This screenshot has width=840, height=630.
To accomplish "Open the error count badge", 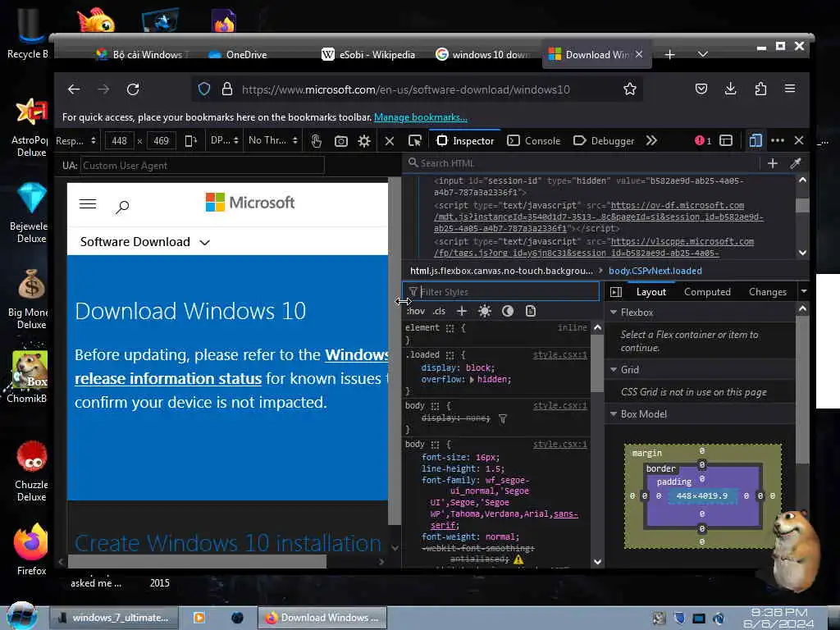I will pyautogui.click(x=703, y=141).
